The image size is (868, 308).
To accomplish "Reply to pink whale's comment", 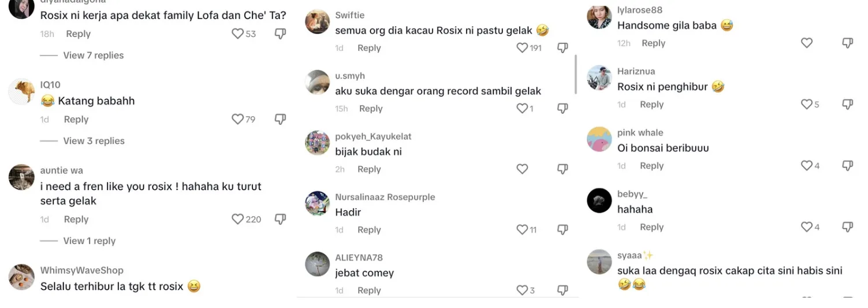I will pos(651,166).
